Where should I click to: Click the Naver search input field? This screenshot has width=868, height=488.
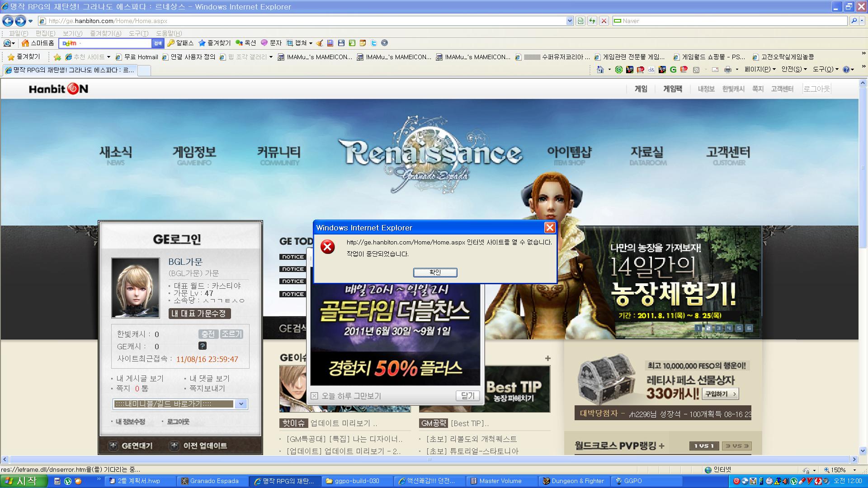730,21
